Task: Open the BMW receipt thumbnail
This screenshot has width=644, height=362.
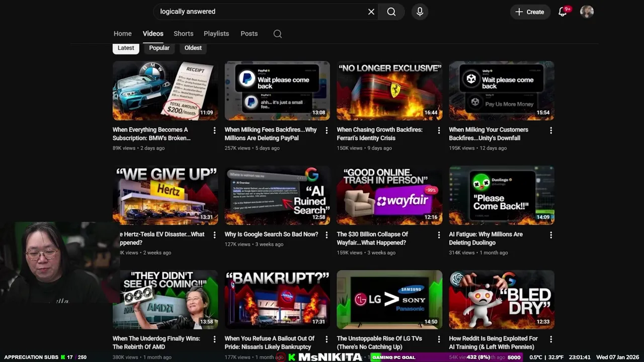Action: [x=166, y=90]
